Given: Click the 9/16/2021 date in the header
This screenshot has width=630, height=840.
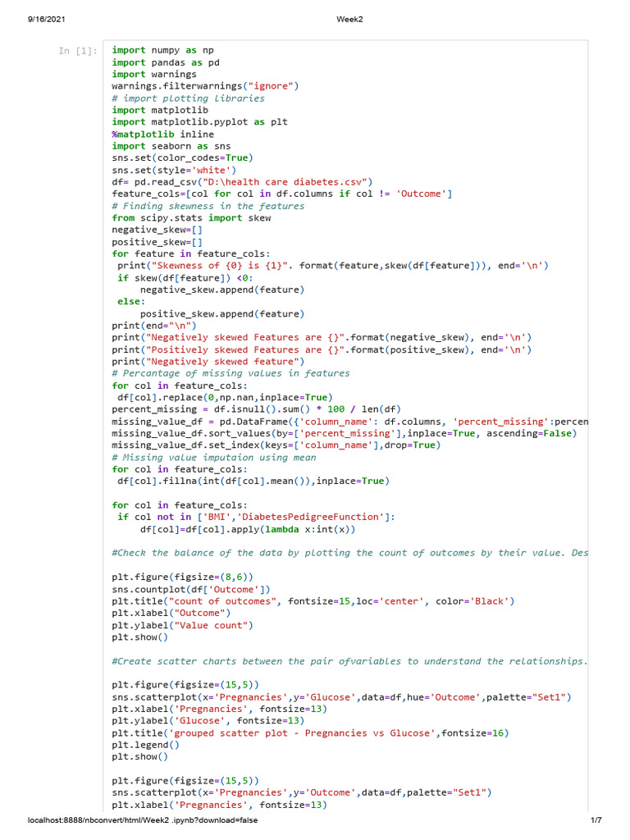Looking at the screenshot, I should [47, 20].
